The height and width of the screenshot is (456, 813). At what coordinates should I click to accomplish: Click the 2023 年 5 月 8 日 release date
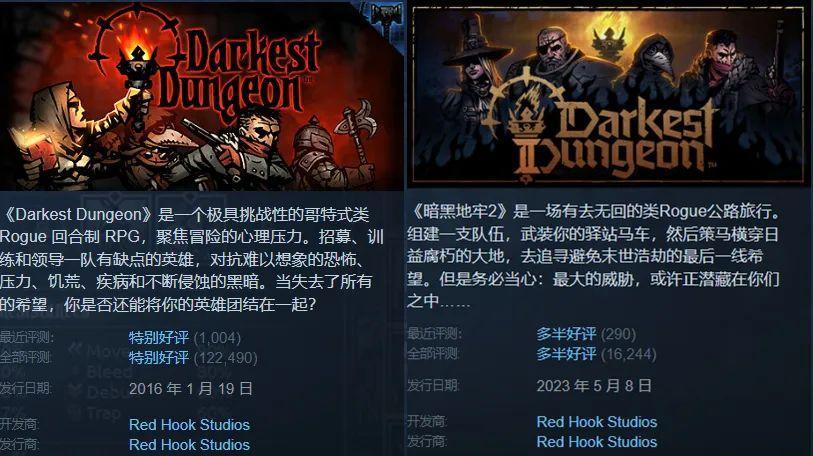click(594, 385)
